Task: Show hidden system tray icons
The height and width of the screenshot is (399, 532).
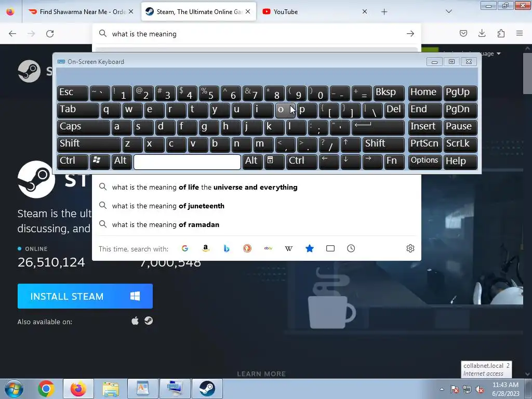Action: pos(442,390)
